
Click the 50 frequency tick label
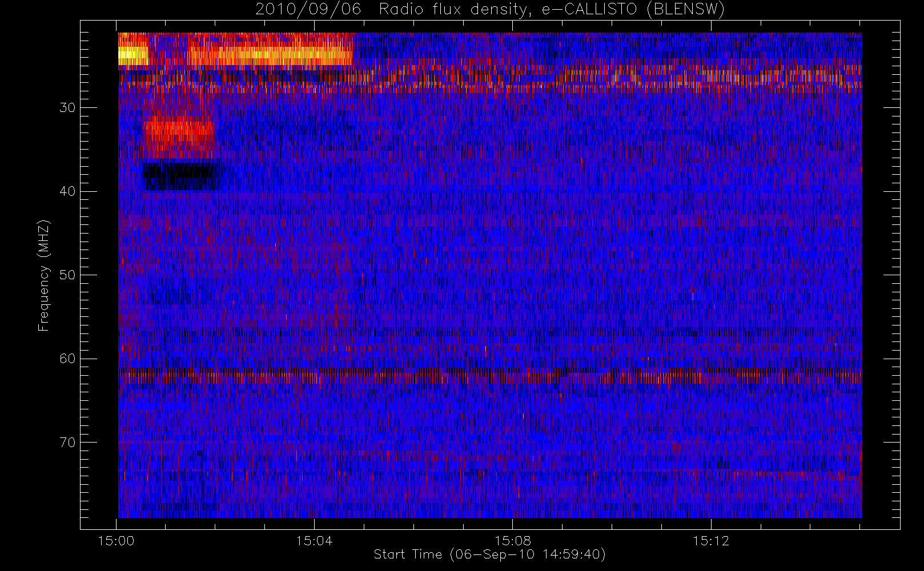pyautogui.click(x=67, y=275)
